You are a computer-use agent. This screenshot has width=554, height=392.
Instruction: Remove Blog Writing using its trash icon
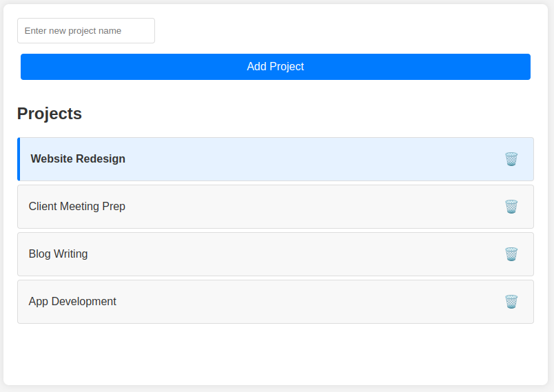[511, 254]
